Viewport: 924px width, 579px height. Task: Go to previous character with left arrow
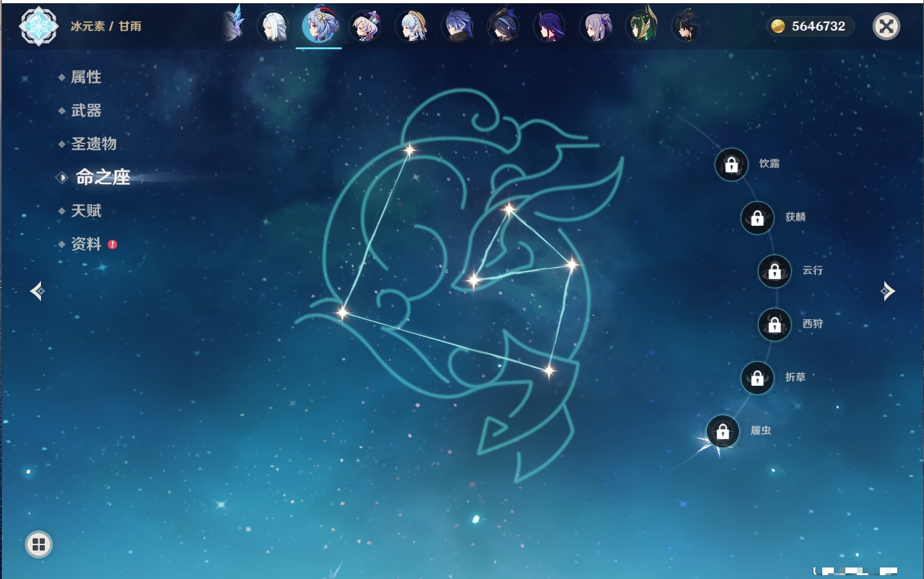38,291
